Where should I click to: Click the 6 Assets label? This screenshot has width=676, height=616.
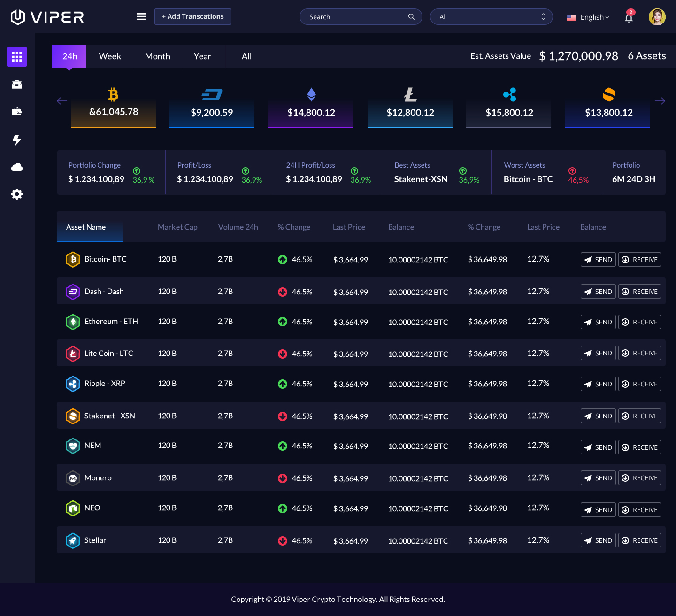tap(647, 56)
